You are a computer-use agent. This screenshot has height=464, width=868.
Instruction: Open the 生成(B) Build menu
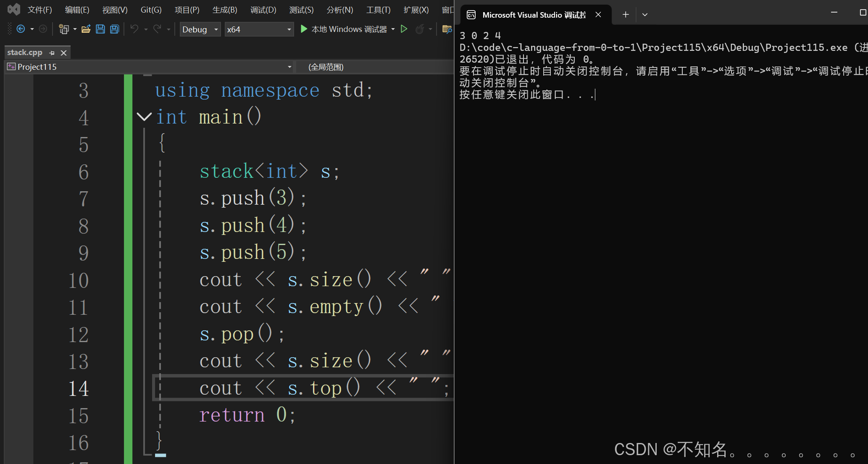point(224,10)
